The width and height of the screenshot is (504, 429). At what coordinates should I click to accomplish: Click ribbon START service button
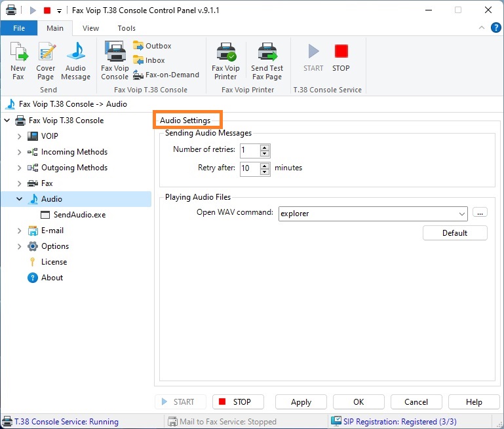(x=313, y=58)
